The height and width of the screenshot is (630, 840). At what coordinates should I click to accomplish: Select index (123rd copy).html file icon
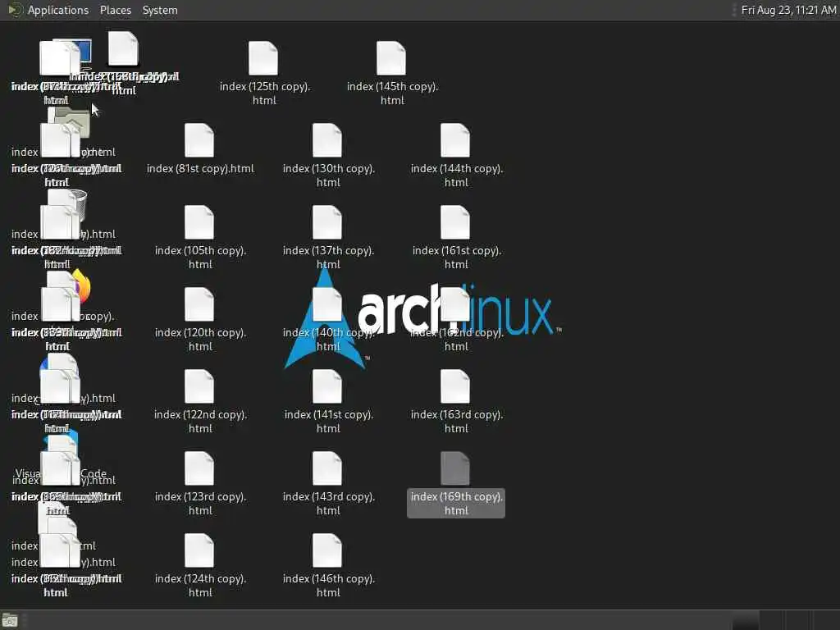click(x=199, y=468)
